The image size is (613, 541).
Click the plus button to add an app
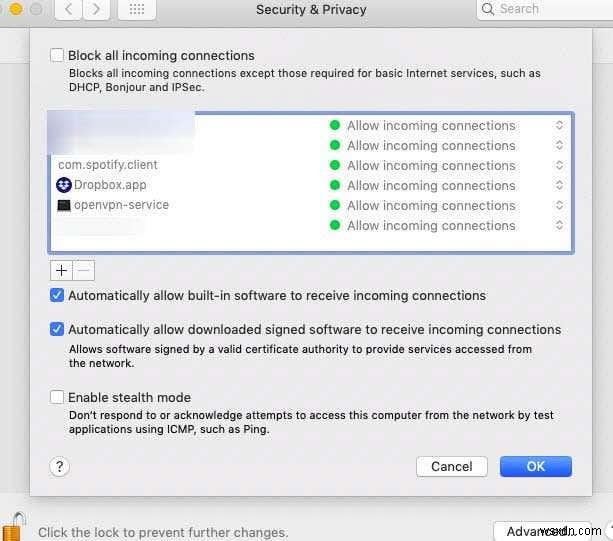61,270
